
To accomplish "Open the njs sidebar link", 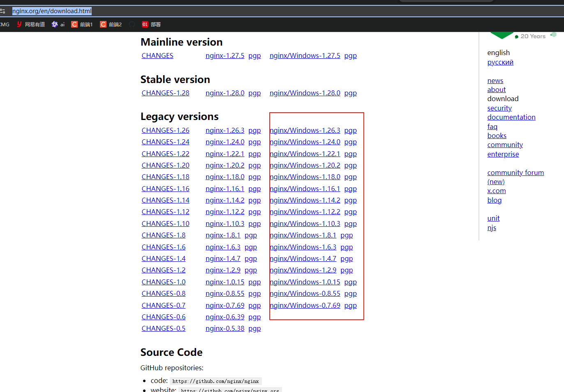I will tap(492, 228).
